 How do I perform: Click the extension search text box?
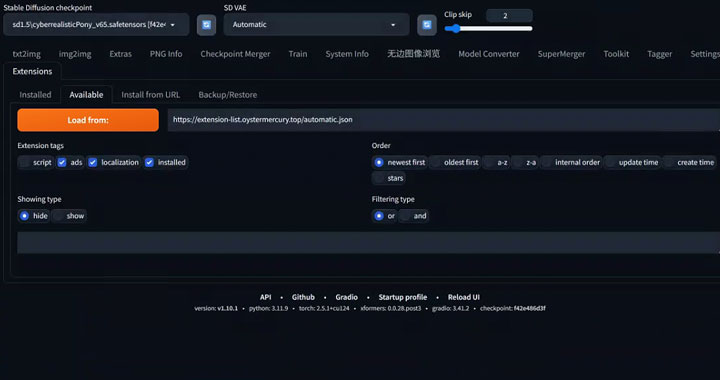click(x=368, y=242)
